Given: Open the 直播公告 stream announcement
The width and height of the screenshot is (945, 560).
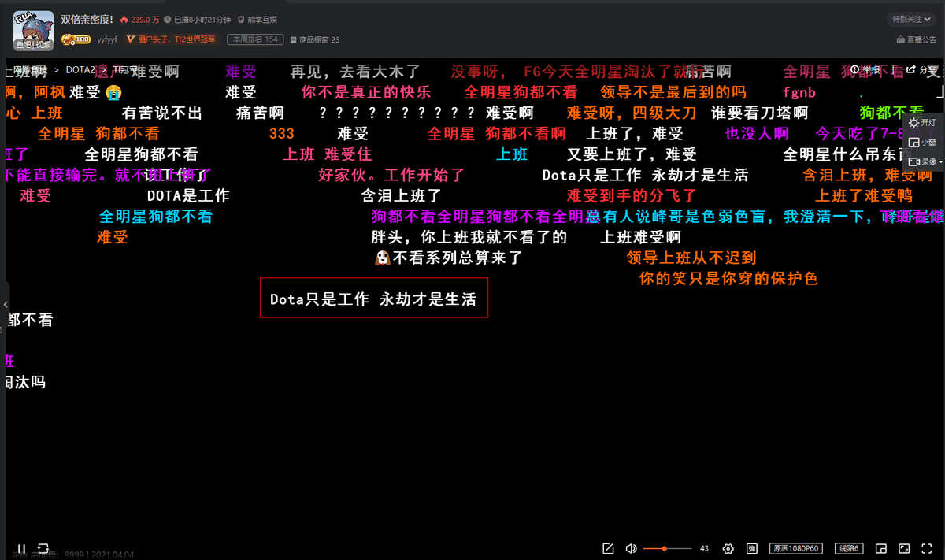Looking at the screenshot, I should (917, 39).
